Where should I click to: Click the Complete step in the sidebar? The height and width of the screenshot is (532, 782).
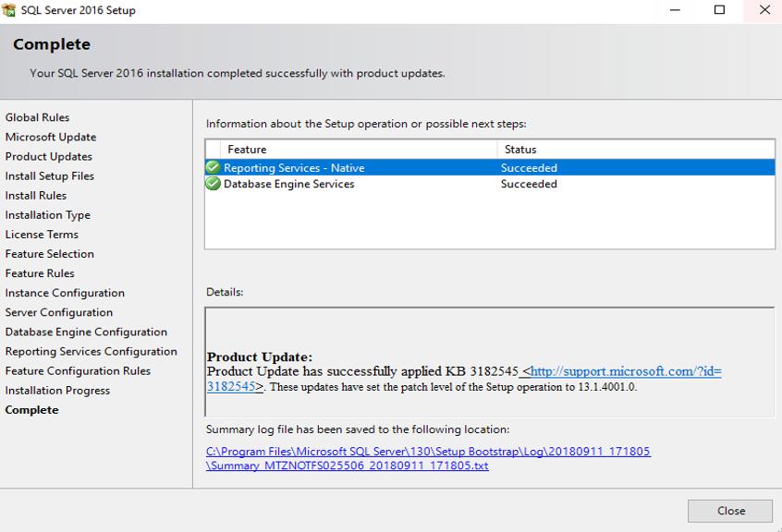(x=31, y=410)
